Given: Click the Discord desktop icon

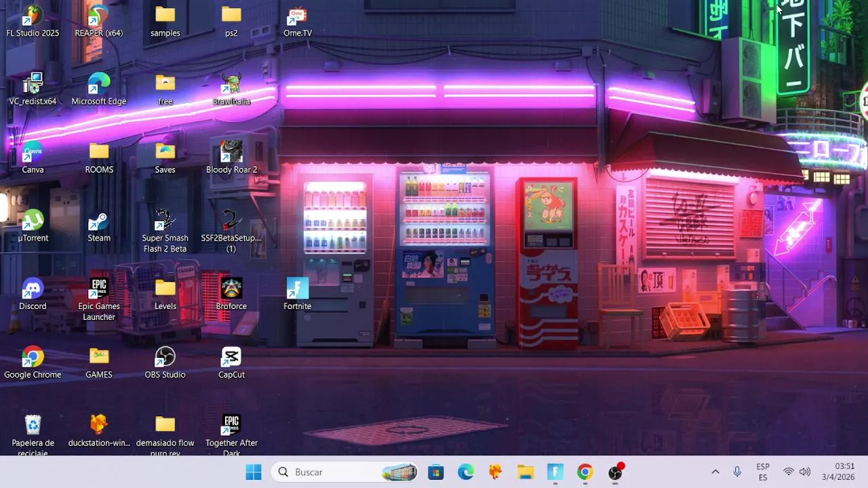Looking at the screenshot, I should [x=33, y=294].
